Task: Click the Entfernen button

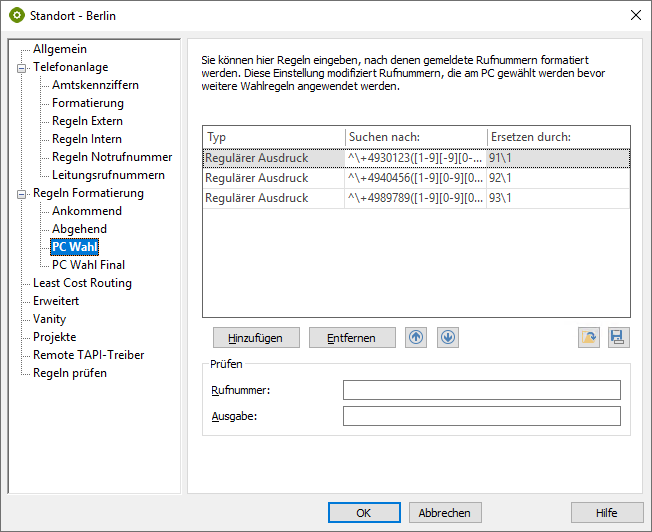Action: coord(352,338)
